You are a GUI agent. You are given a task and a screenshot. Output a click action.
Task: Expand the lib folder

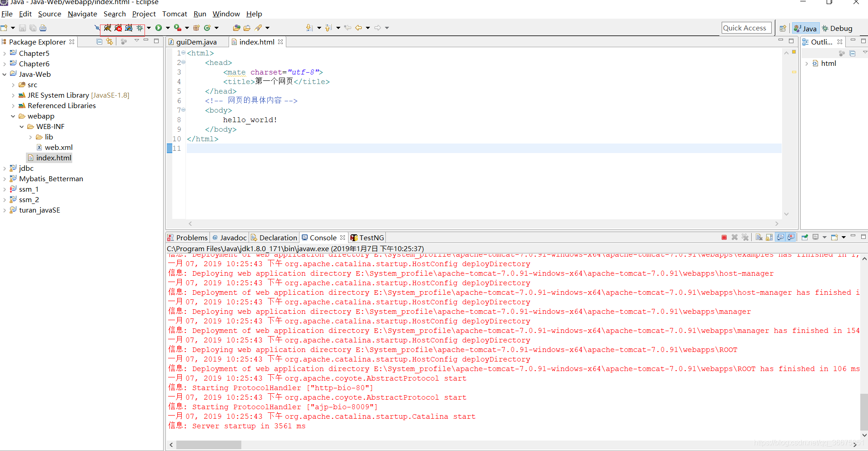(30, 137)
